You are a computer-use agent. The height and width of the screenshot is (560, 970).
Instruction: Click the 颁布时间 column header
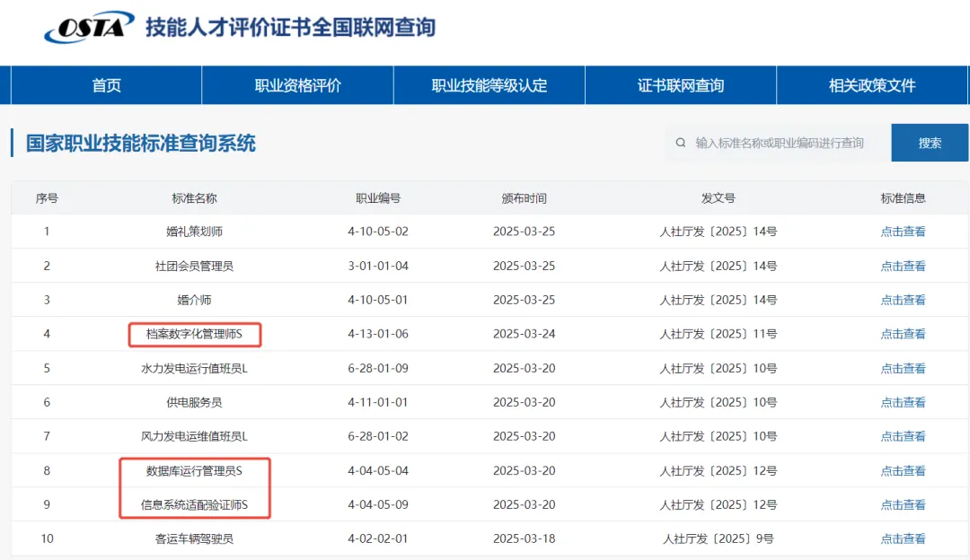click(524, 198)
